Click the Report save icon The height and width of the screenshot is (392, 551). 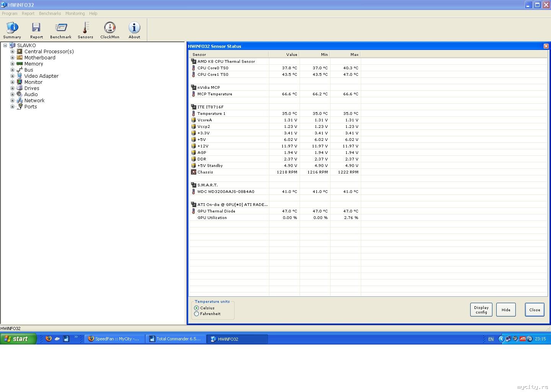36,30
